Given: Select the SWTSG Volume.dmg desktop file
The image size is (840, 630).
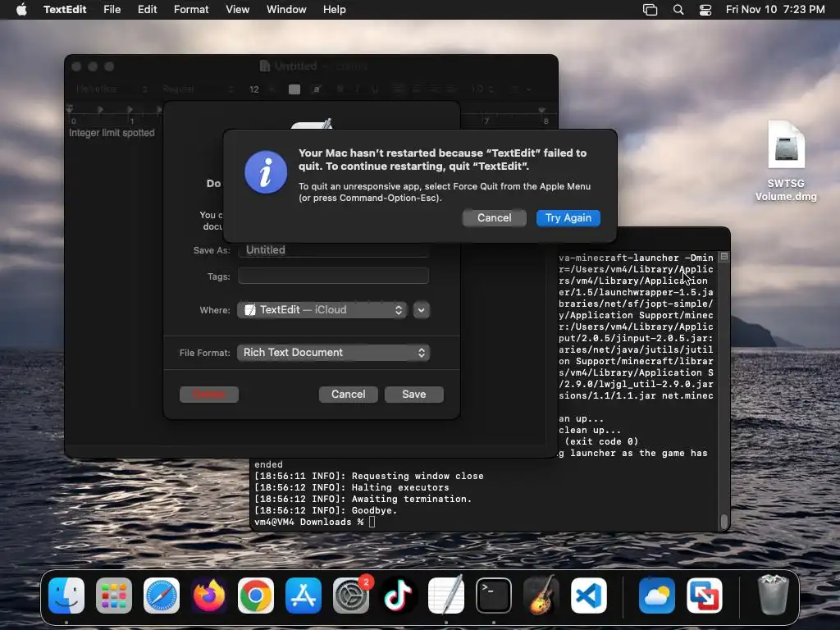Looking at the screenshot, I should tap(786, 162).
